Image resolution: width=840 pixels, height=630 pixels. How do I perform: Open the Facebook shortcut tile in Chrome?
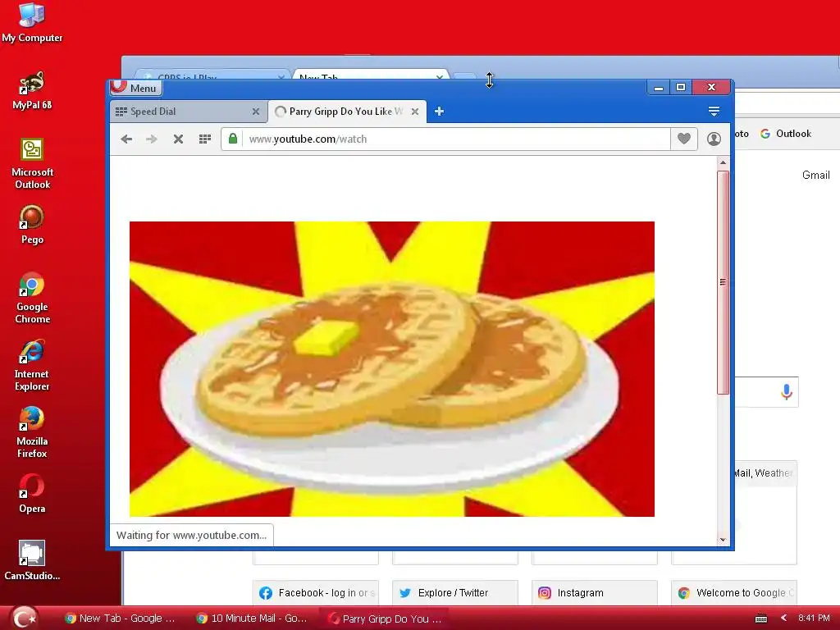316,593
